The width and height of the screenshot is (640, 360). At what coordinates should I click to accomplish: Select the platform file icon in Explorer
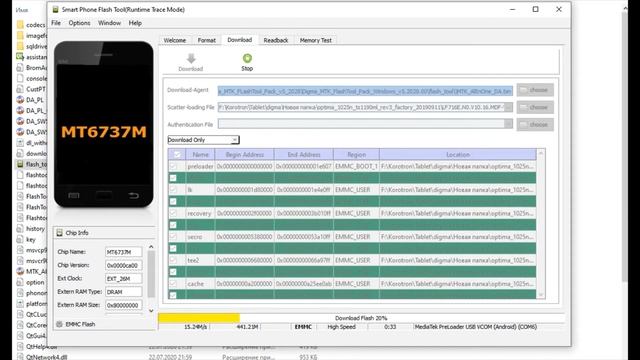pyautogui.click(x=20, y=303)
